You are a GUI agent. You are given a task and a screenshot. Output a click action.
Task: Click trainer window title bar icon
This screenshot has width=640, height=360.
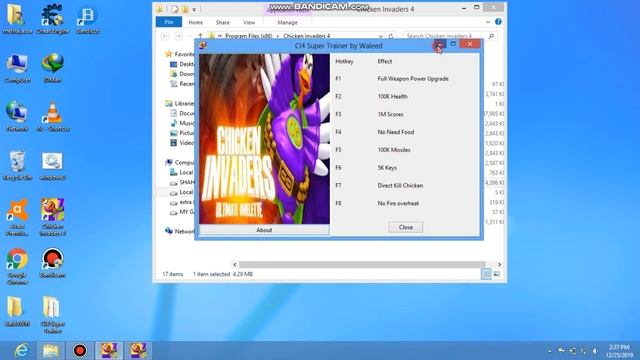[202, 45]
